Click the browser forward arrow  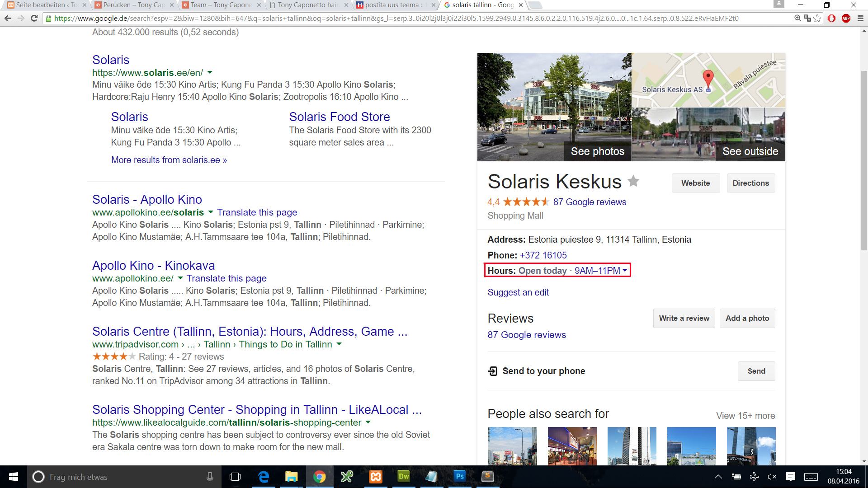[21, 19]
